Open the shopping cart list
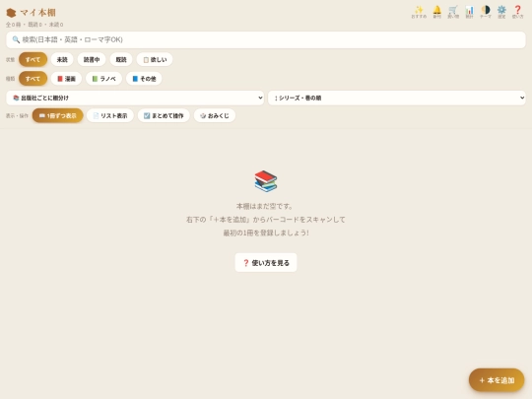532x399 pixels. (453, 12)
